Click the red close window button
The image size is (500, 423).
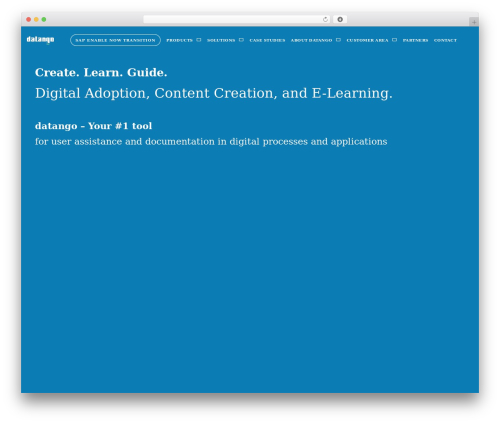[x=29, y=20]
